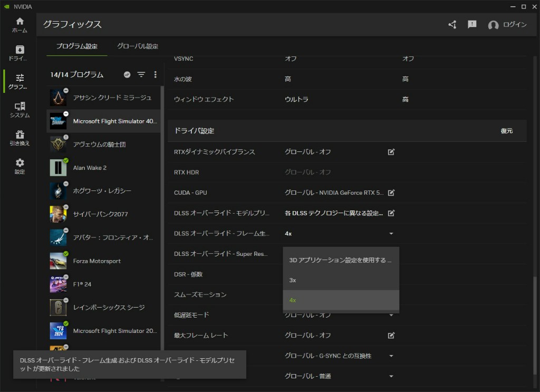Open the システム sidebar section
The height and width of the screenshot is (392, 540).
(20, 110)
